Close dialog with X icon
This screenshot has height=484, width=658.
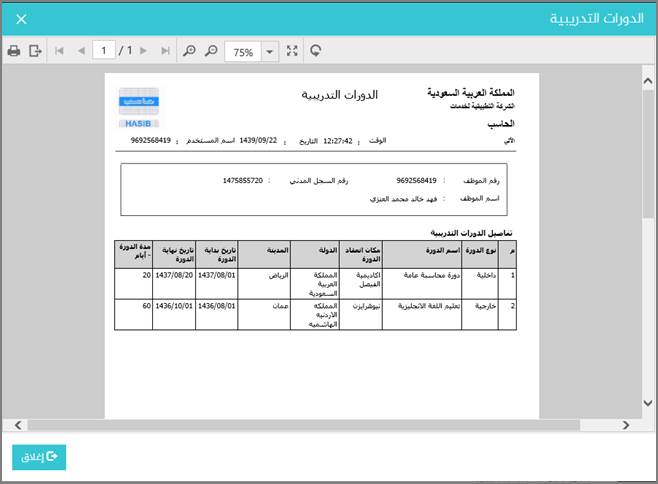point(21,19)
